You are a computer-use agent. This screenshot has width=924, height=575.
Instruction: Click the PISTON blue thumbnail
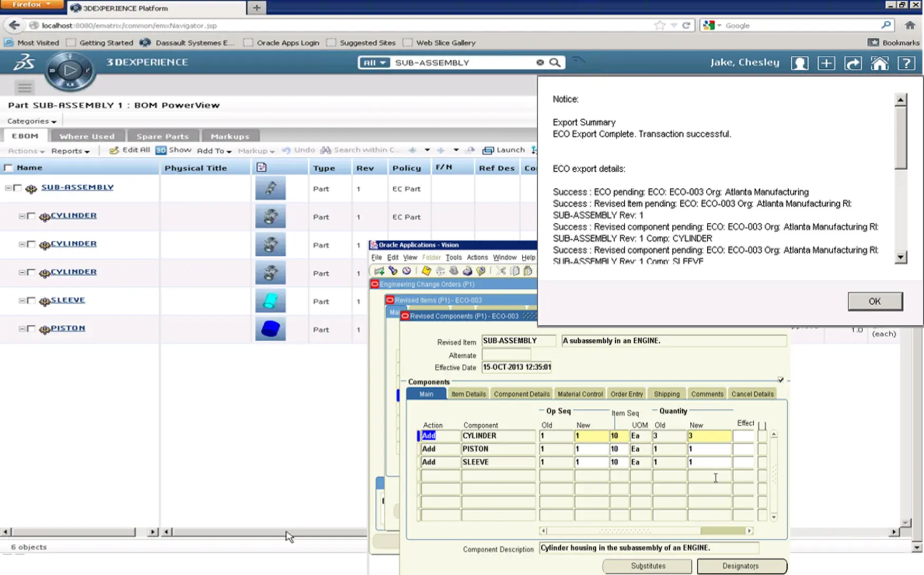tap(270, 329)
